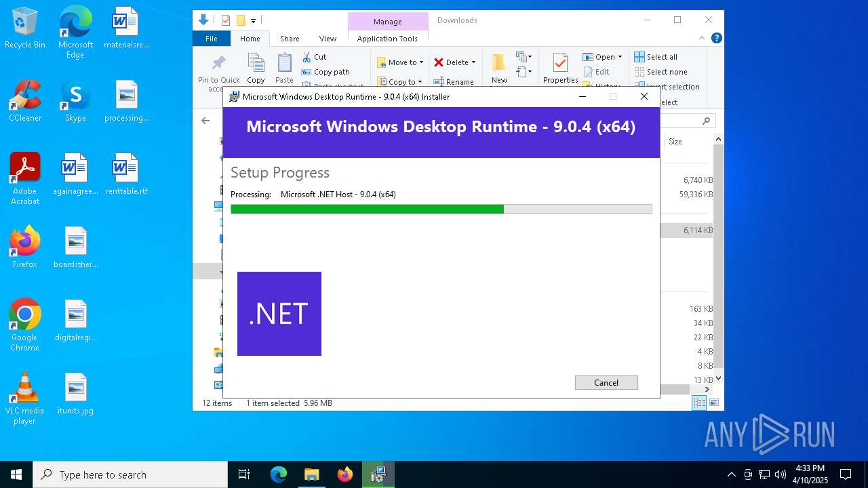Viewport: 868px width, 488px height.
Task: Open the Firefox desktop shortcut
Action: pos(25,247)
